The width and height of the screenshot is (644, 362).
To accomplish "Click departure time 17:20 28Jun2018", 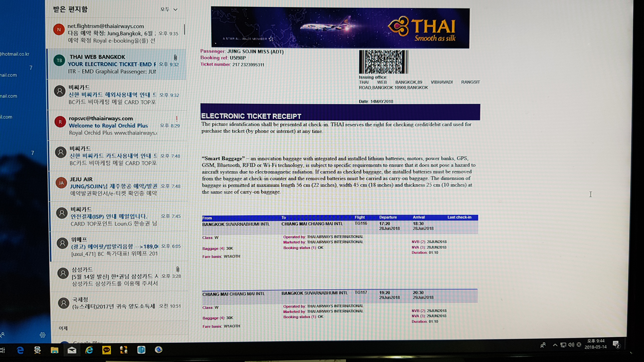I will [389, 226].
